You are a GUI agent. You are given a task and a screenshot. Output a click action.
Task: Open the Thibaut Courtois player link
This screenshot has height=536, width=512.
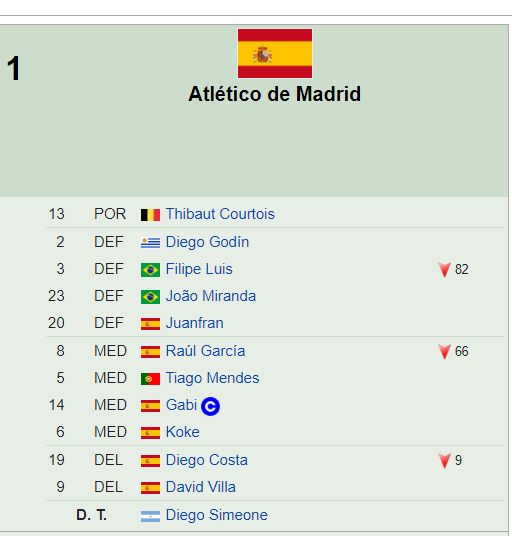pyautogui.click(x=220, y=214)
